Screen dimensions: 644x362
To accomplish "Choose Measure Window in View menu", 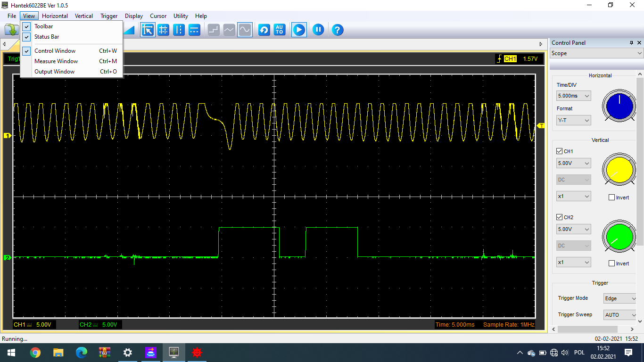I will coord(56,61).
